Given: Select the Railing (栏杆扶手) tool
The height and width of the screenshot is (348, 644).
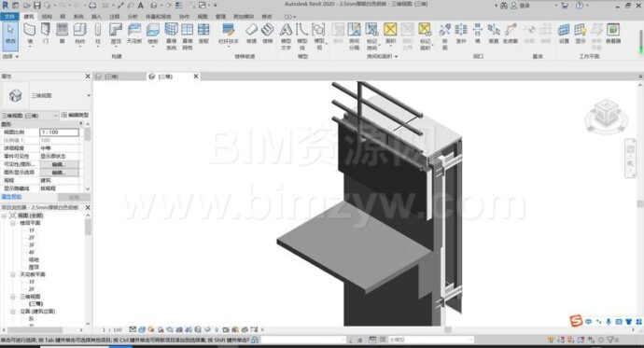Looking at the screenshot, I should pos(229,35).
